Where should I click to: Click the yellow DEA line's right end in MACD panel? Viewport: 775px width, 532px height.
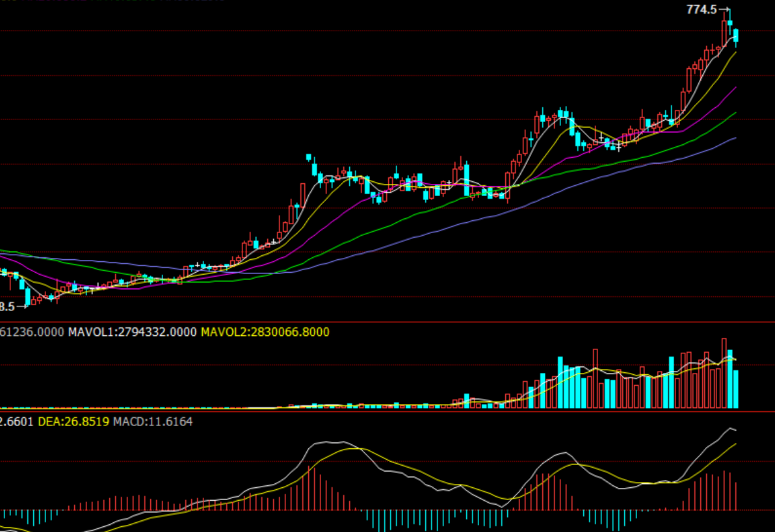click(735, 444)
